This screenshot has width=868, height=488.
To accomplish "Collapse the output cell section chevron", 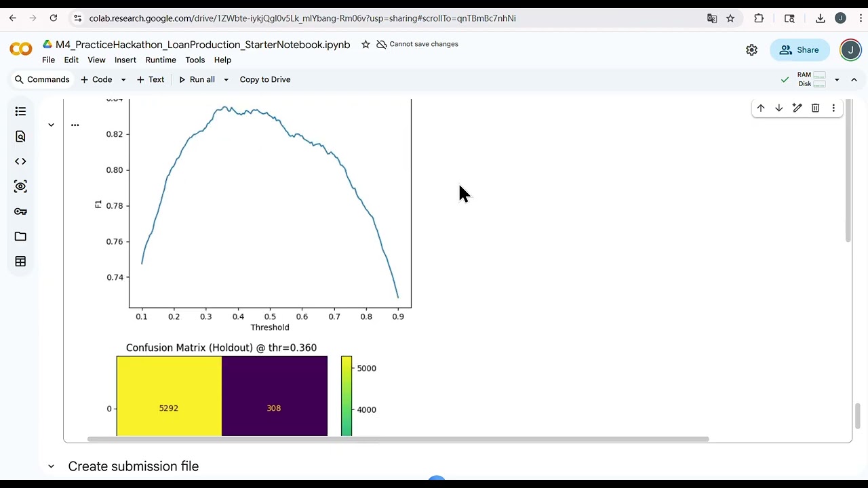I will pos(51,125).
